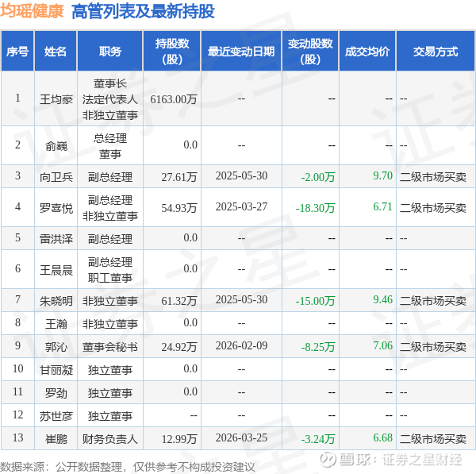
Task: Select the name 王晨晨
Action: pos(56,269)
